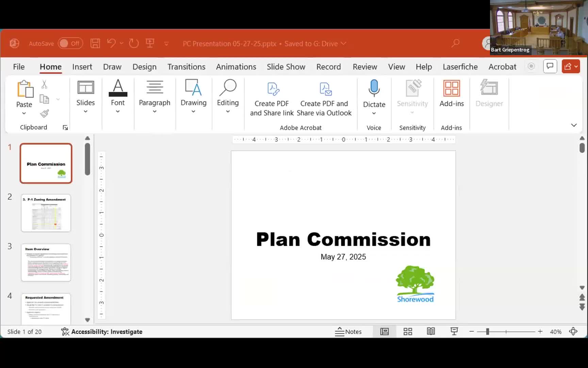
Task: Open the Acrobat tab
Action: point(502,67)
